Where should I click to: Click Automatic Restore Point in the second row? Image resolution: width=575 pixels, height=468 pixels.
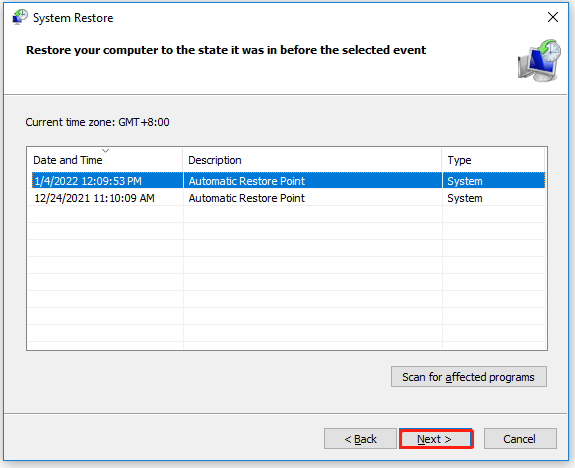click(246, 198)
